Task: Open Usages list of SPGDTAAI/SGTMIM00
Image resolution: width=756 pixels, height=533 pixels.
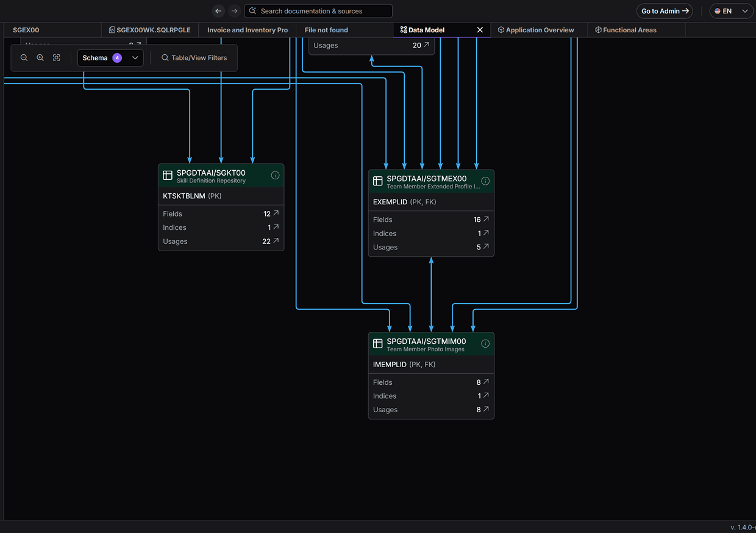Action: tap(485, 409)
